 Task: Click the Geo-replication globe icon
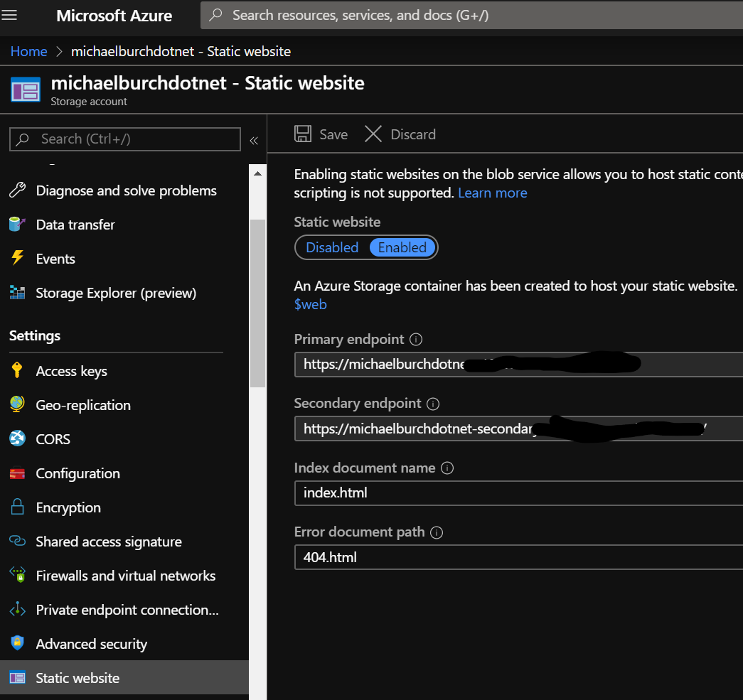tap(18, 404)
